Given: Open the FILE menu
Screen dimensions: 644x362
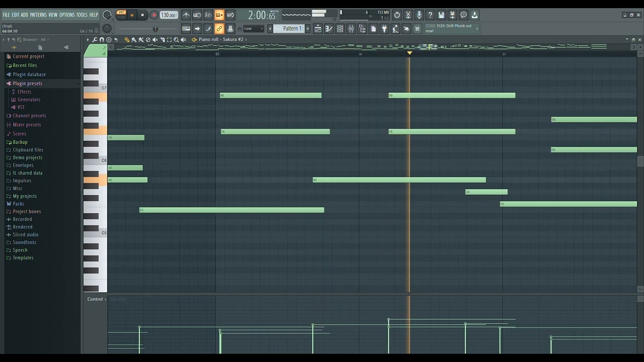Looking at the screenshot, I should point(7,15).
